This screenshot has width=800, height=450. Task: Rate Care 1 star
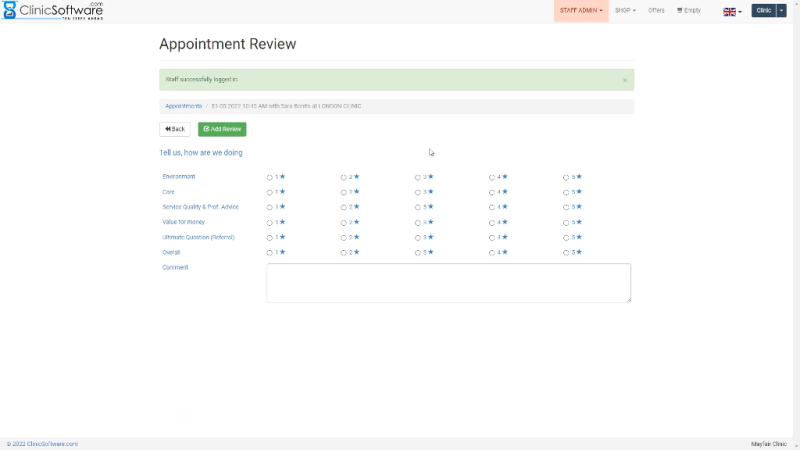[269, 192]
